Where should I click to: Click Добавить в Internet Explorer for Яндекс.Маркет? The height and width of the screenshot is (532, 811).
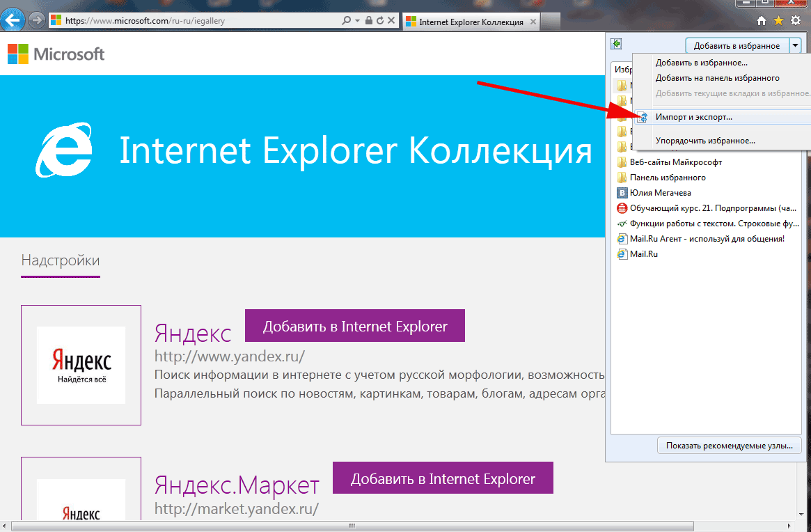click(x=443, y=478)
